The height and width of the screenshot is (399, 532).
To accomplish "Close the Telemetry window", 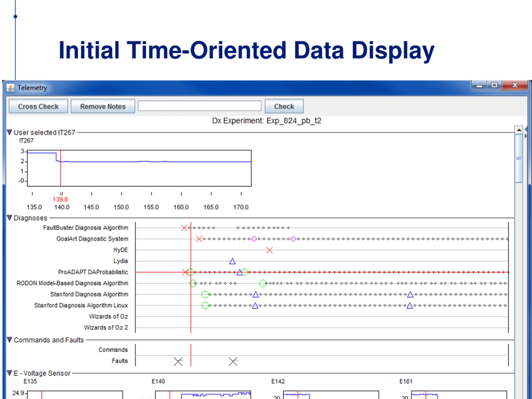I will click(x=515, y=85).
